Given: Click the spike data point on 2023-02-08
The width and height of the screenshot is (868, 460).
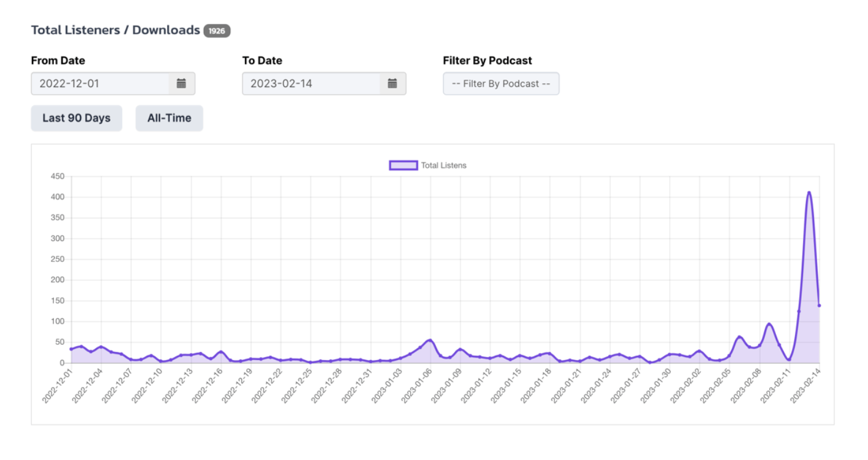Looking at the screenshot, I should [x=769, y=324].
